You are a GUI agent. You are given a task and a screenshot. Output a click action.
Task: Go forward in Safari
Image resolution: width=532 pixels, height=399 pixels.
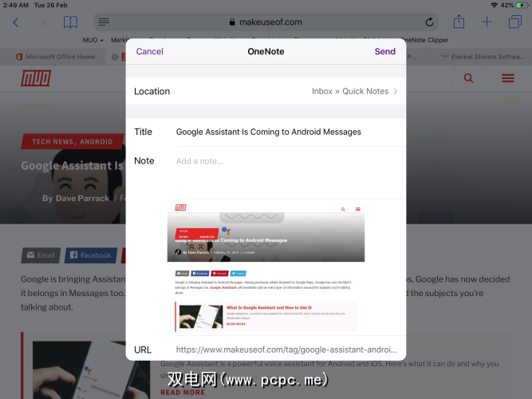click(43, 22)
